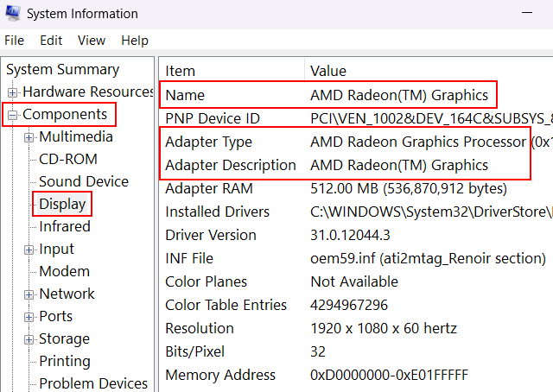Expand the Ports node
553x392 pixels.
coord(29,317)
